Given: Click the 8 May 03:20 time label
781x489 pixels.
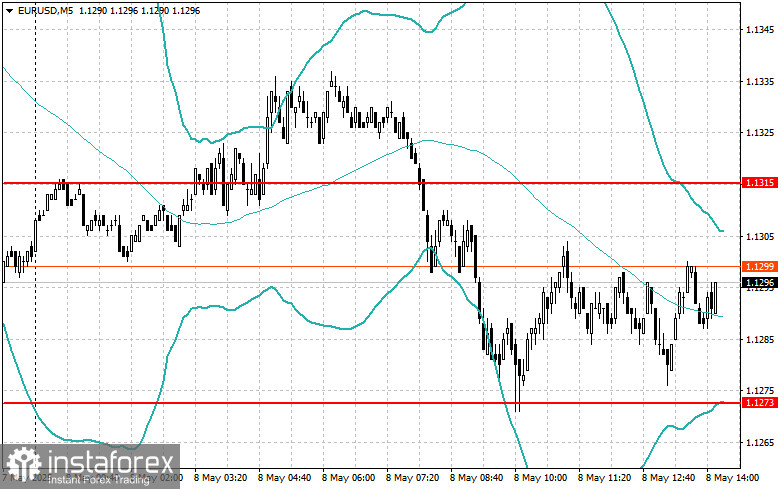Looking at the screenshot, I should tap(220, 478).
